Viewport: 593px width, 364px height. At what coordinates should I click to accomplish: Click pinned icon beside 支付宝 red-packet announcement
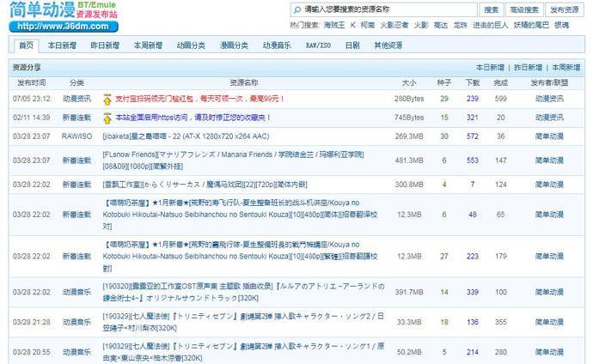(x=107, y=100)
